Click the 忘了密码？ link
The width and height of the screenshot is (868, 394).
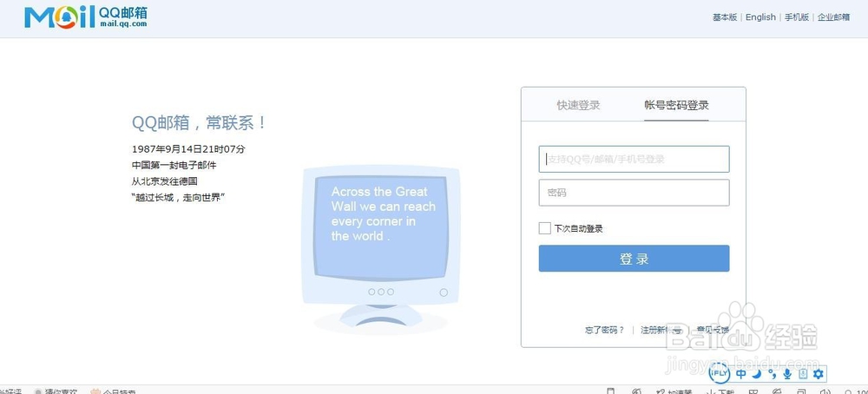click(604, 330)
